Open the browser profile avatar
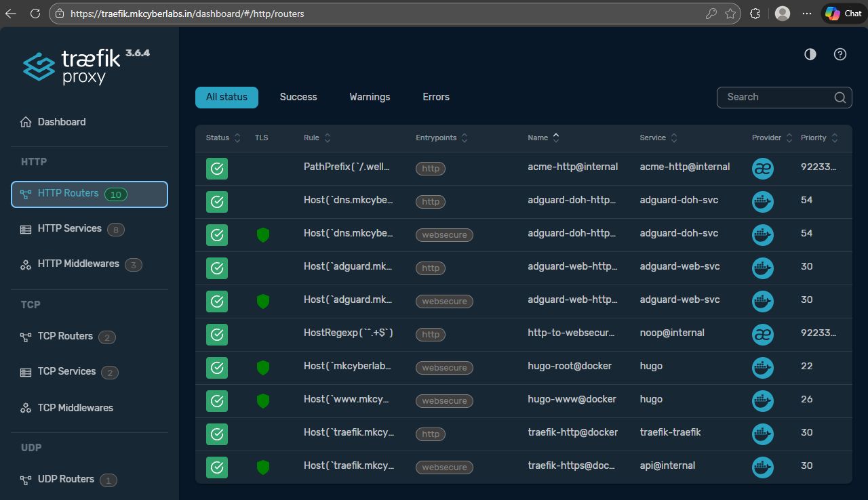Screen dimensions: 868x500 tap(783, 14)
